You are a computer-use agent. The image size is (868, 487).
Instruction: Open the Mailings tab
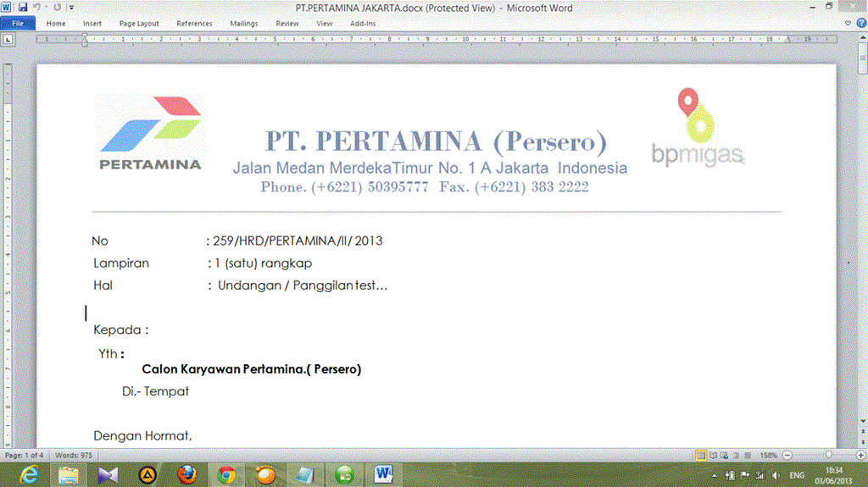[x=244, y=23]
